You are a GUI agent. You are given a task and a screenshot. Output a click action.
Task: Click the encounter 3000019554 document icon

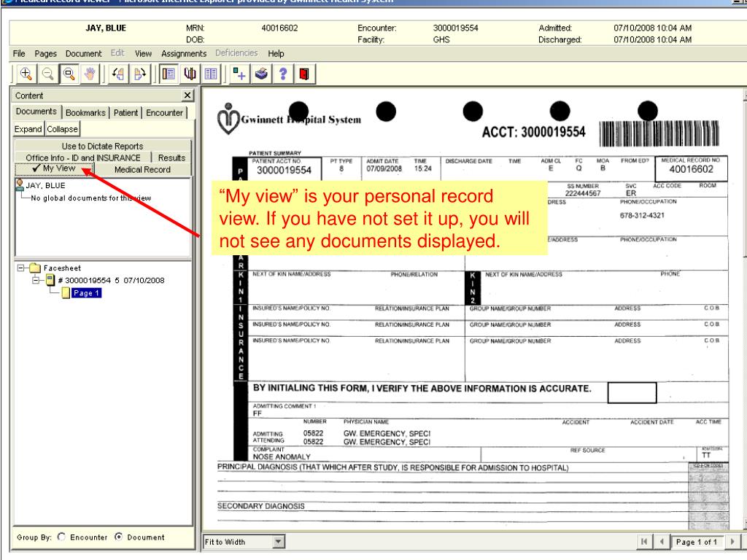point(50,280)
